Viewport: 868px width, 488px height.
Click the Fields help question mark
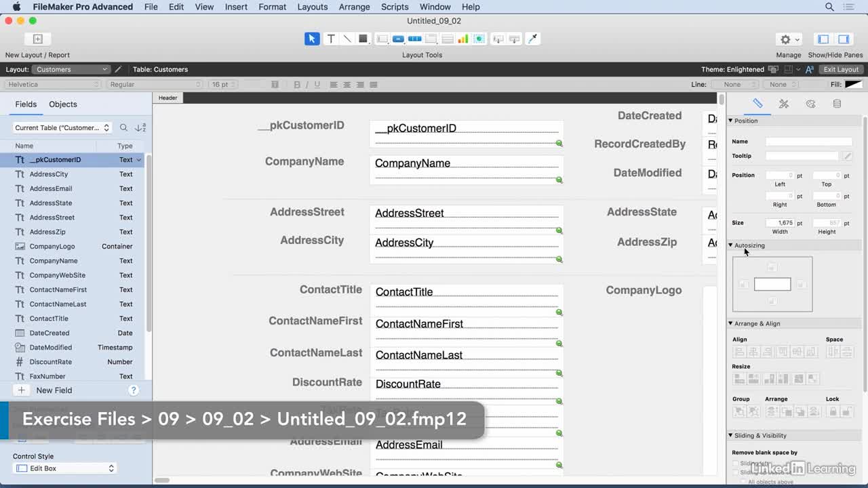[134, 390]
